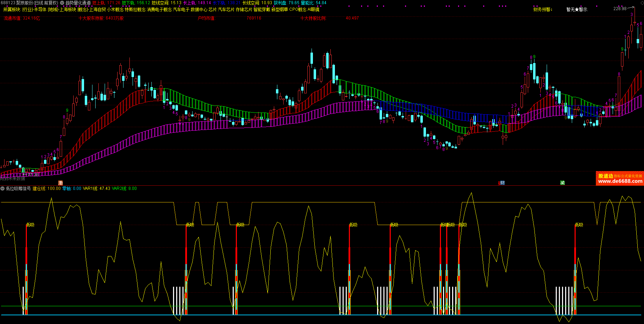Viewport: 644px width, 324px height.
Task: Click the 40.497 value
Action: (352, 18)
